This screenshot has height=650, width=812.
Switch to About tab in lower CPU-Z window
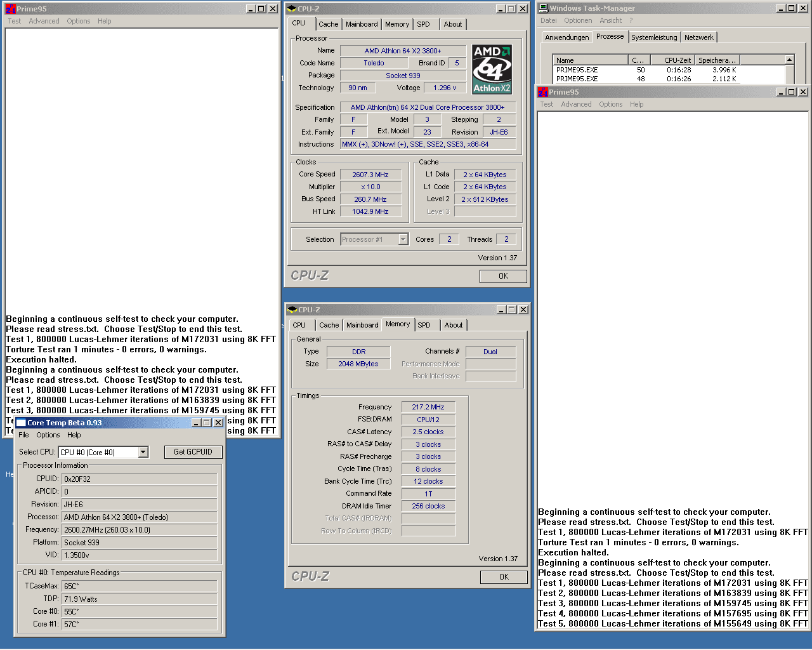[454, 325]
